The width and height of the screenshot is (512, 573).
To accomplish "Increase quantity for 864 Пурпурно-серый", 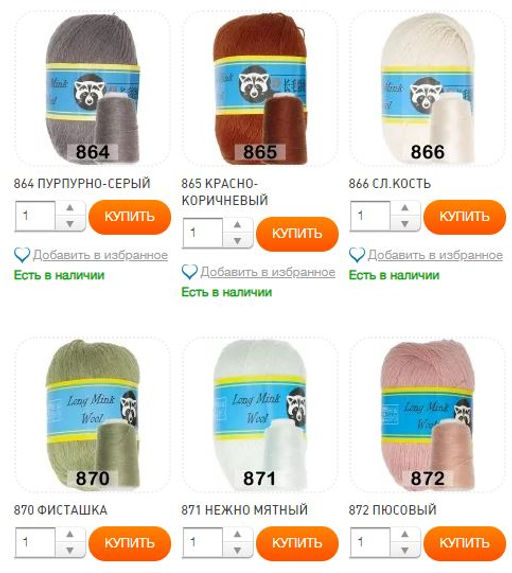I will click(70, 208).
